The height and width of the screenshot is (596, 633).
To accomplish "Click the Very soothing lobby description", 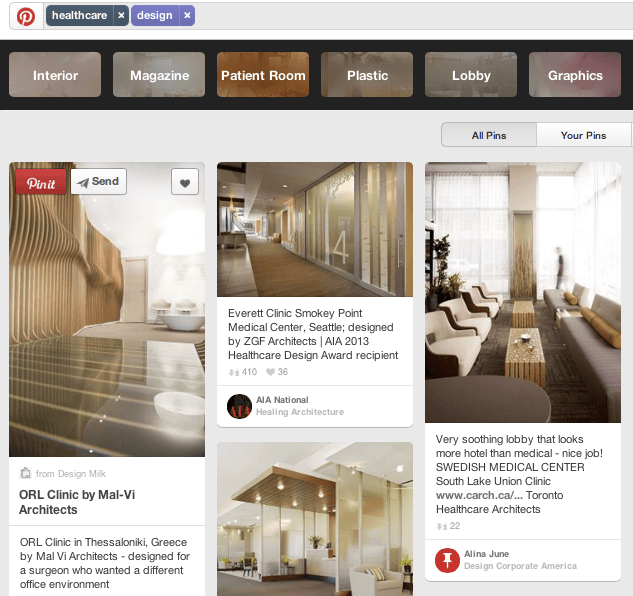I will point(519,474).
